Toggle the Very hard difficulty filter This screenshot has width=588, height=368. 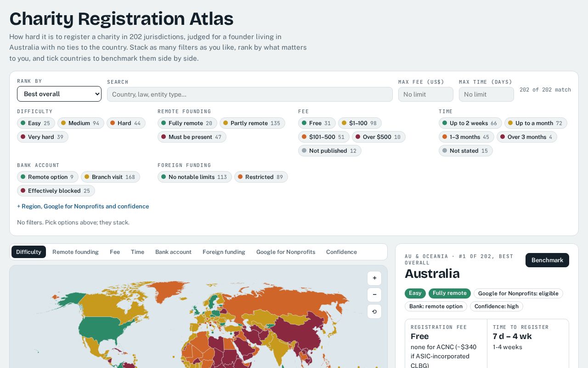point(43,137)
